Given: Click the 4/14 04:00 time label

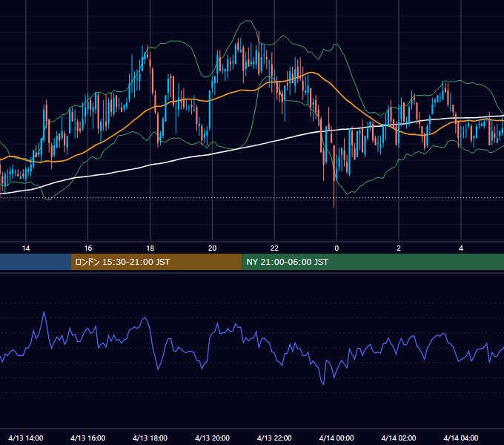Looking at the screenshot, I should (461, 438).
